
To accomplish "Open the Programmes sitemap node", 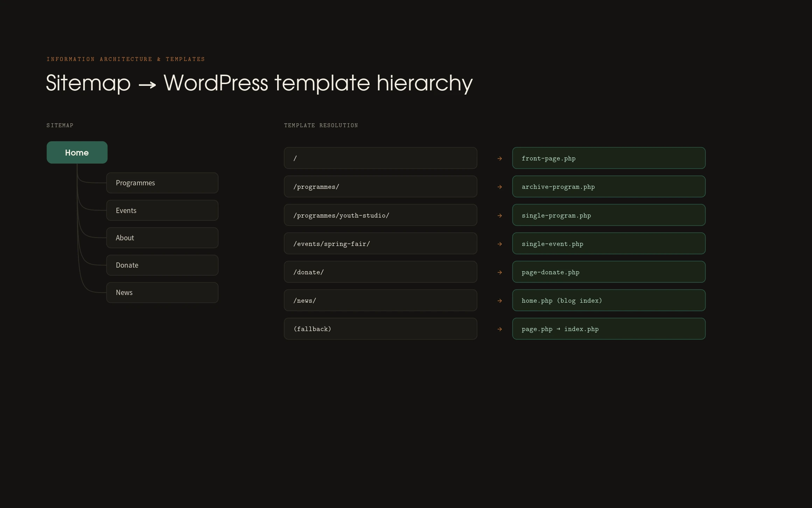I will pyautogui.click(x=162, y=183).
